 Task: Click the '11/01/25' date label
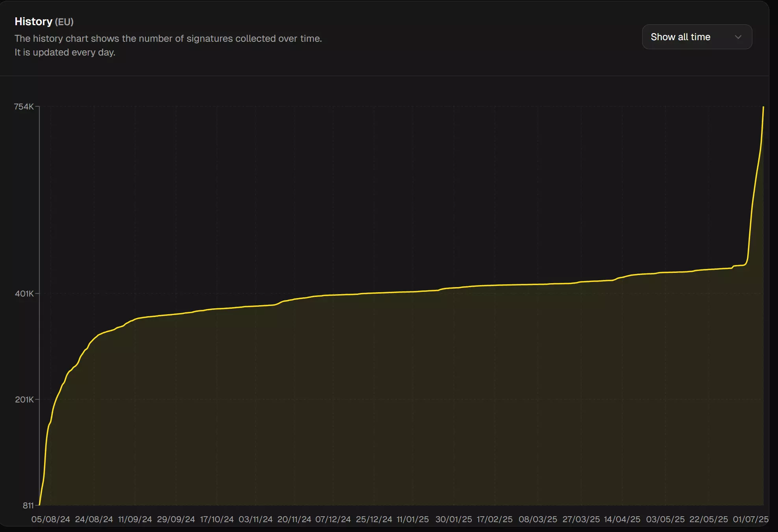tap(413, 519)
